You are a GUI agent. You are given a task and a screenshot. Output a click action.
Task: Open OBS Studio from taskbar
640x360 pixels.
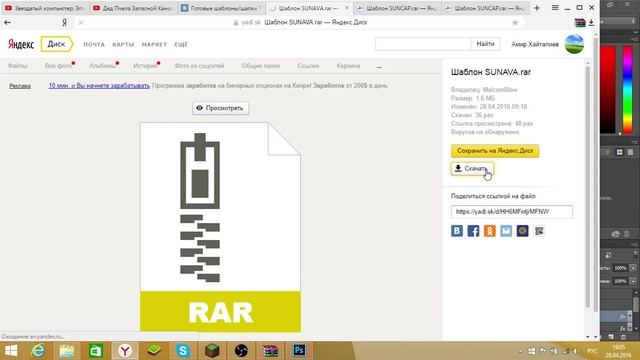241,351
